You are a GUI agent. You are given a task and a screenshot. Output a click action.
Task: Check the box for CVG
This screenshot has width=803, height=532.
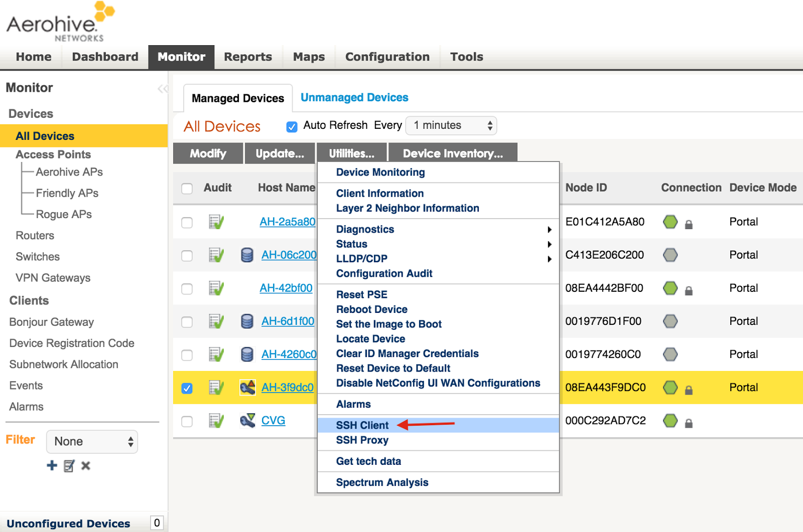187,421
